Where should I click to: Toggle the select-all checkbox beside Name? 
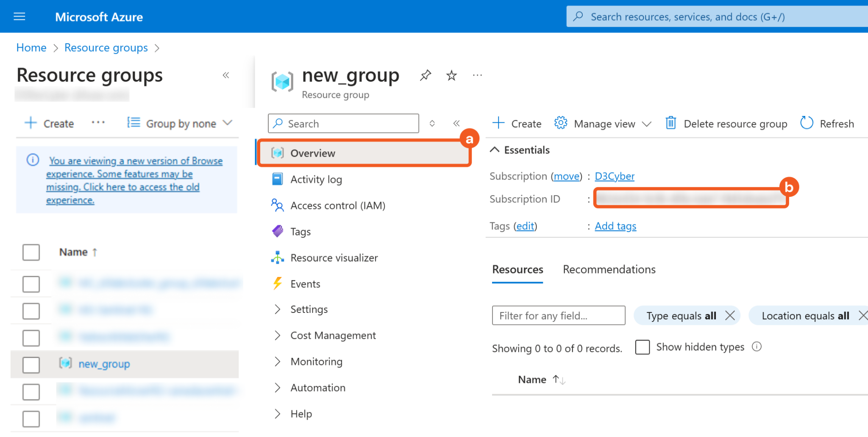tap(31, 252)
